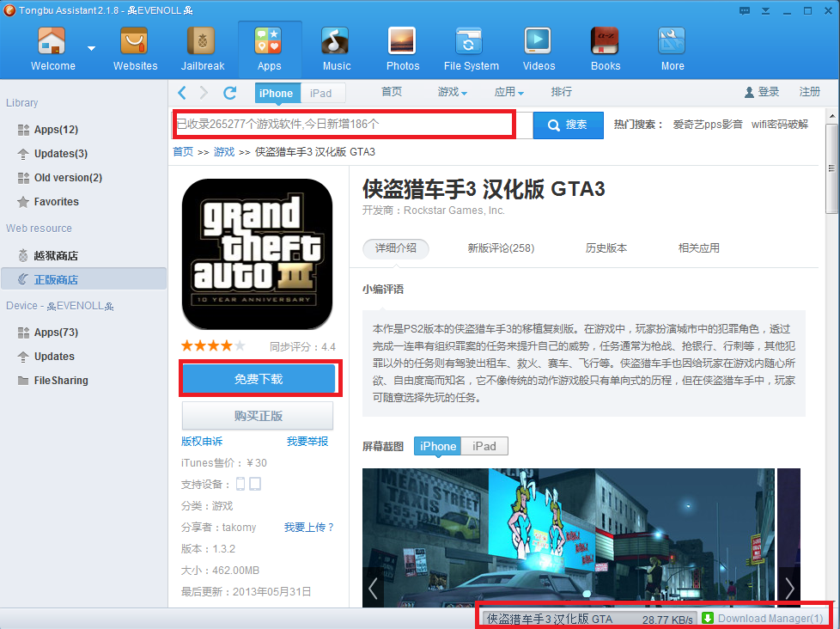Click the 注册 register link

pos(809,92)
